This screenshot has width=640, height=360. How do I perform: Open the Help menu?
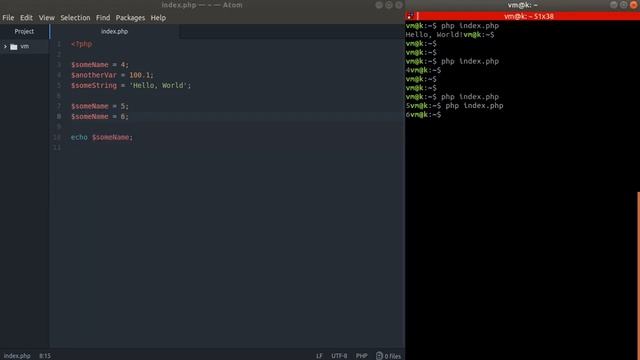click(158, 18)
